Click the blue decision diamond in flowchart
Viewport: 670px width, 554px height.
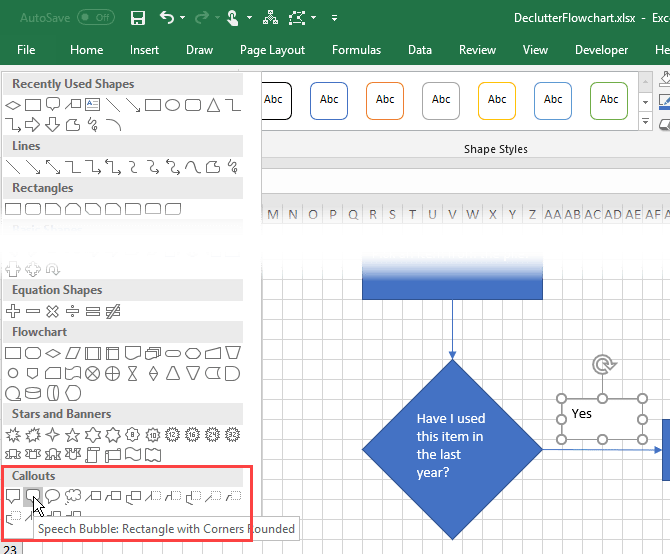(x=452, y=448)
